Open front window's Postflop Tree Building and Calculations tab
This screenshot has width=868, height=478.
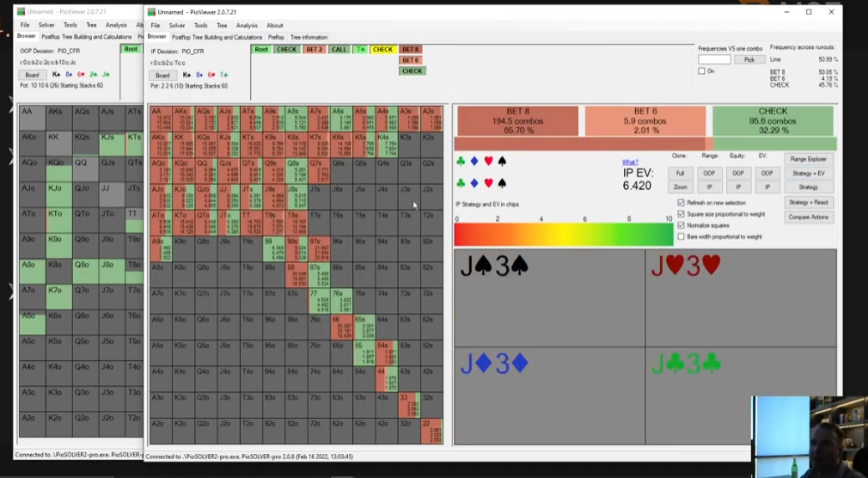tap(217, 37)
